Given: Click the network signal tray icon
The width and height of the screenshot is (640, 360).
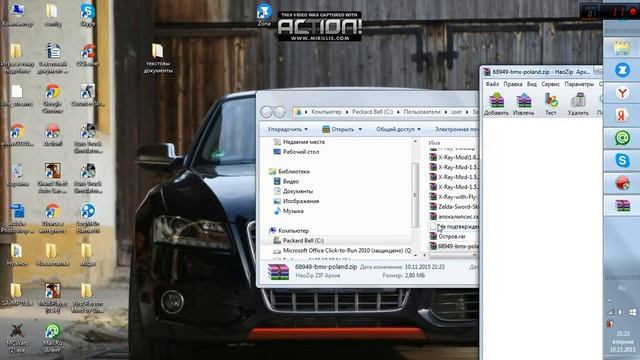Looking at the screenshot, I should point(610,312).
